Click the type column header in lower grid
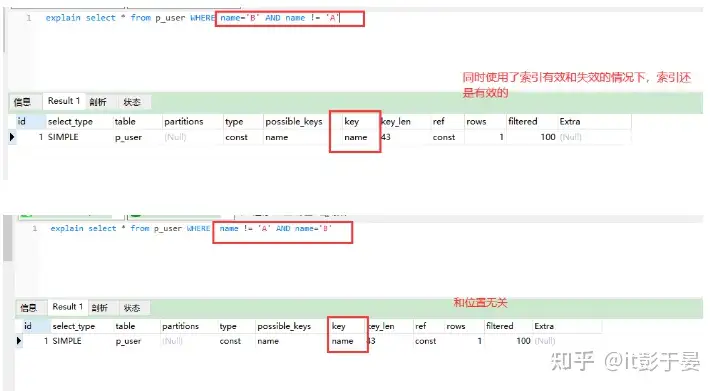The image size is (718, 391). coord(237,326)
